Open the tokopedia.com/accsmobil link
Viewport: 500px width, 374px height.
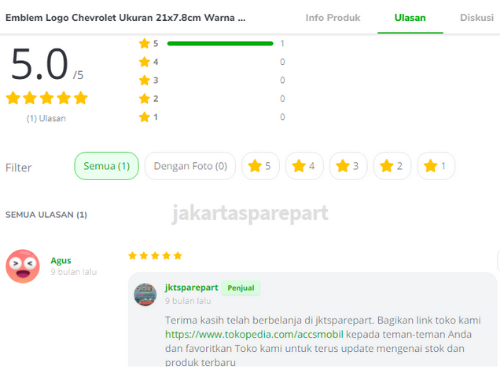point(254,334)
